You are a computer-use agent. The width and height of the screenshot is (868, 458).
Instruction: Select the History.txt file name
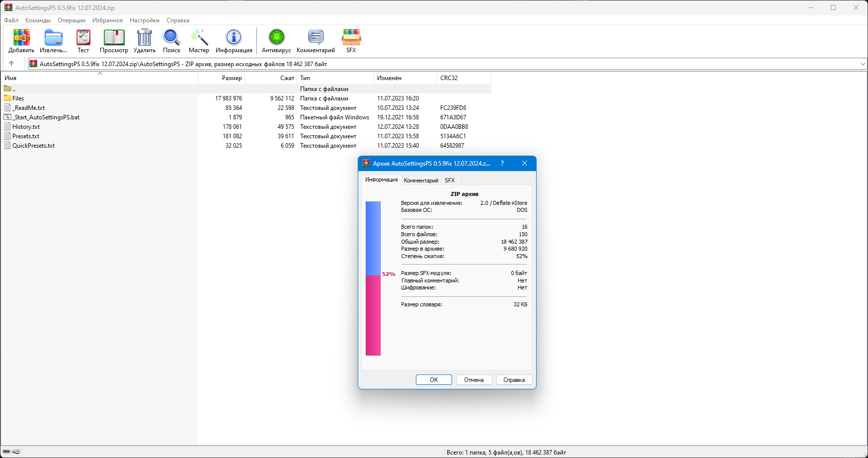[x=26, y=127]
